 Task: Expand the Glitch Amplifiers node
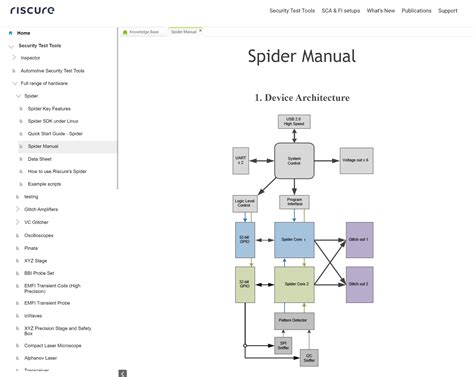(17, 209)
